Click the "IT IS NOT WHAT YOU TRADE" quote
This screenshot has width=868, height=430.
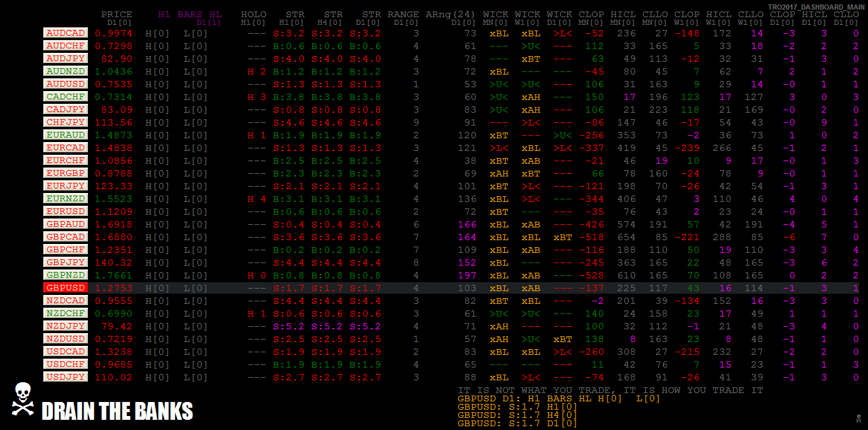[611, 390]
